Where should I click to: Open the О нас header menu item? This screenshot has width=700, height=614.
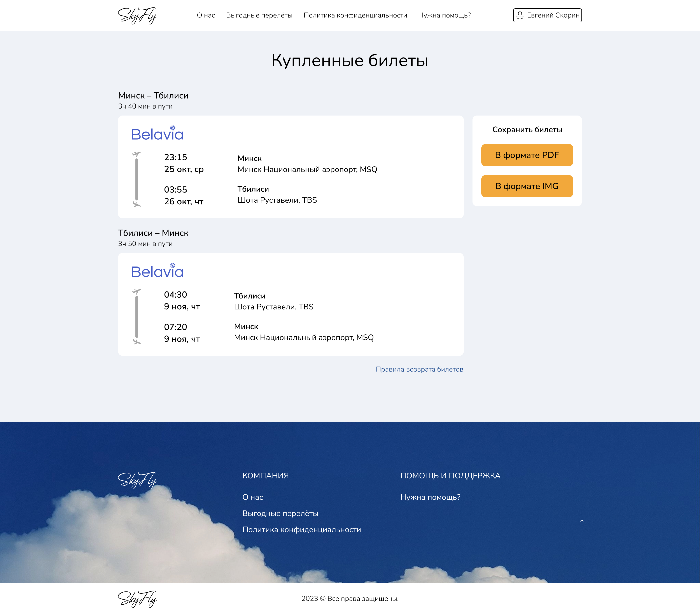click(206, 15)
